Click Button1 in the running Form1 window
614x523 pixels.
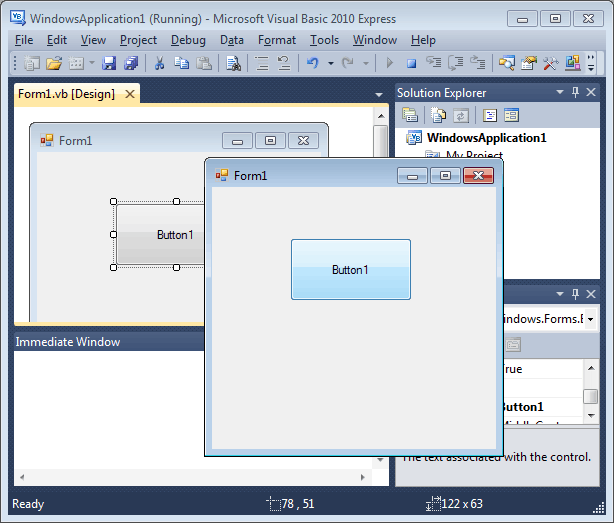(x=351, y=270)
